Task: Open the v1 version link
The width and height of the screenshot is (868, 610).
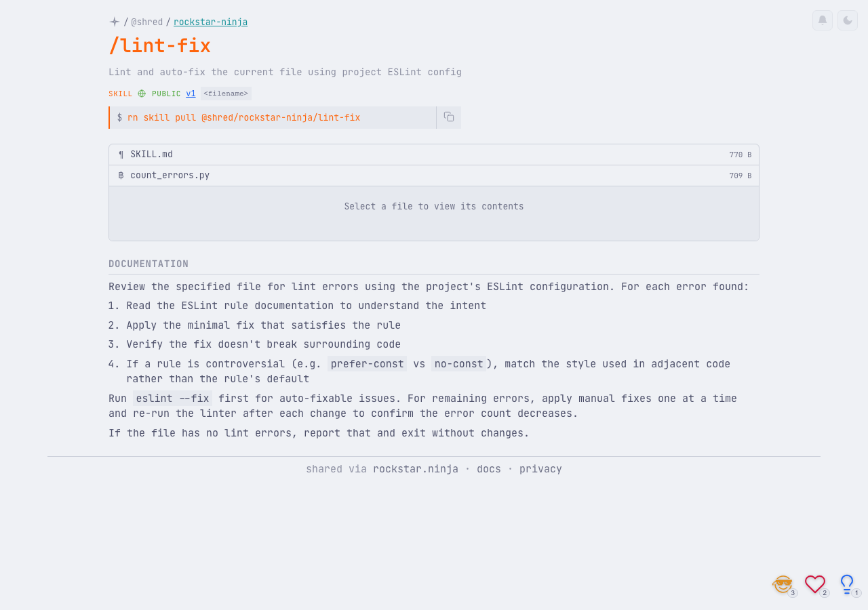Action: coord(191,94)
